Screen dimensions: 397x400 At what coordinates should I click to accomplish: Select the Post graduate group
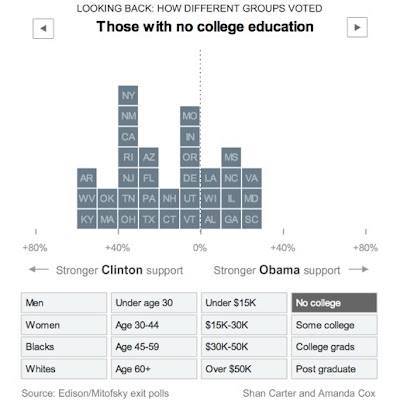coord(334,369)
